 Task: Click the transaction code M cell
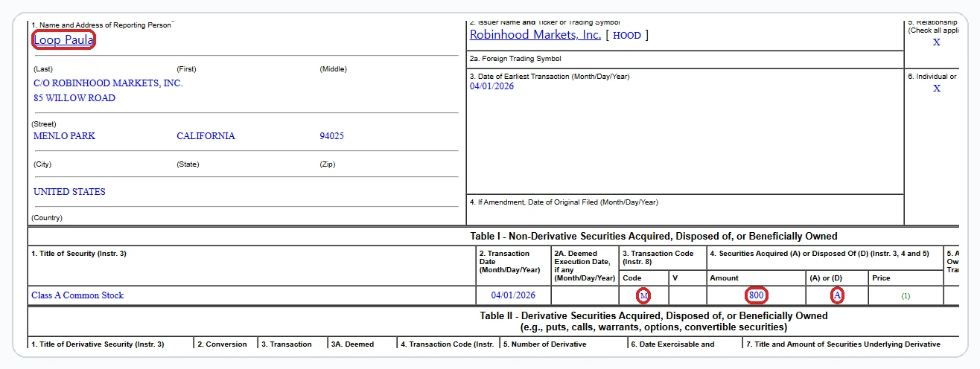tap(644, 295)
